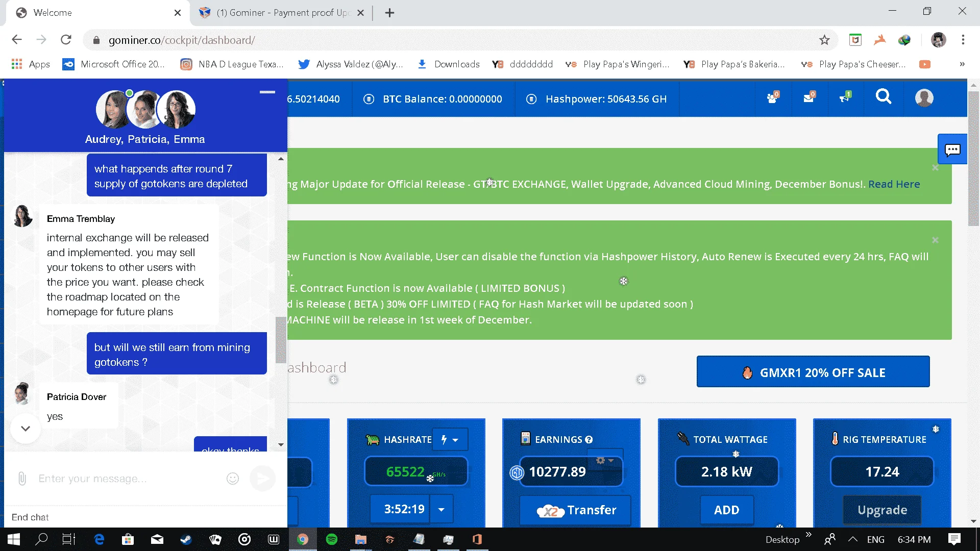The image size is (980, 551).
Task: Expand the dropdown beside timer 3:52:19
Action: 442,509
